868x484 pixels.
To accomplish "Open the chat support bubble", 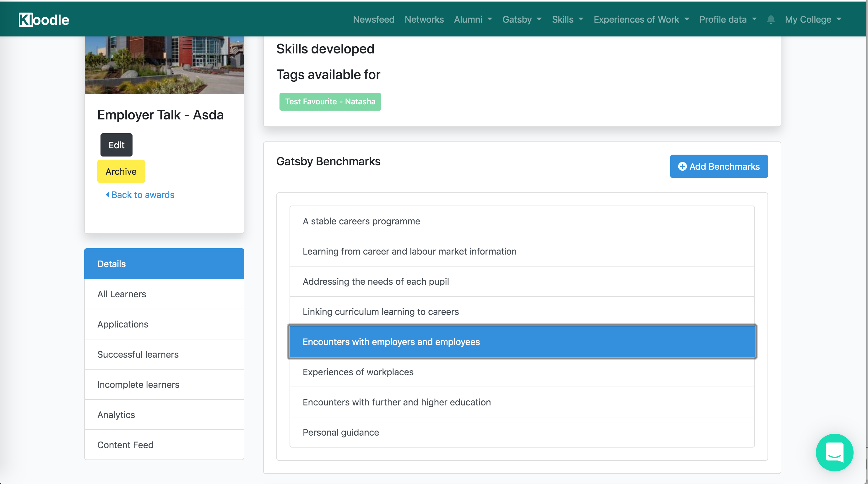I will [x=834, y=452].
